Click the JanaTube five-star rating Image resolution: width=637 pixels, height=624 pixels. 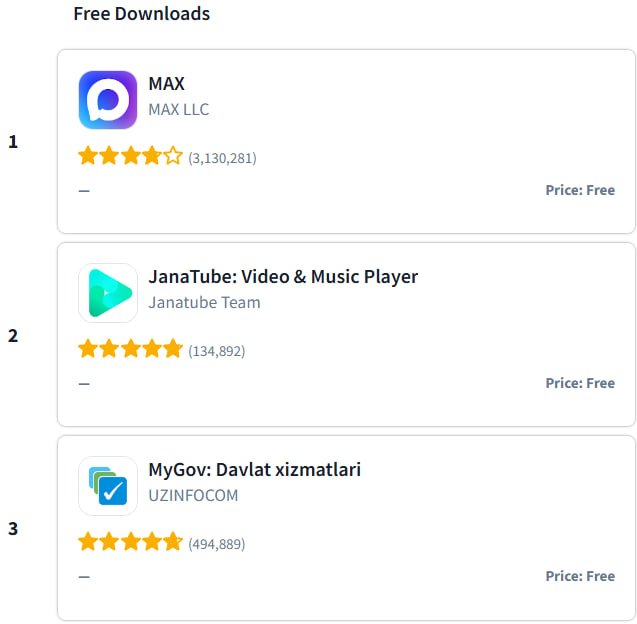click(130, 350)
